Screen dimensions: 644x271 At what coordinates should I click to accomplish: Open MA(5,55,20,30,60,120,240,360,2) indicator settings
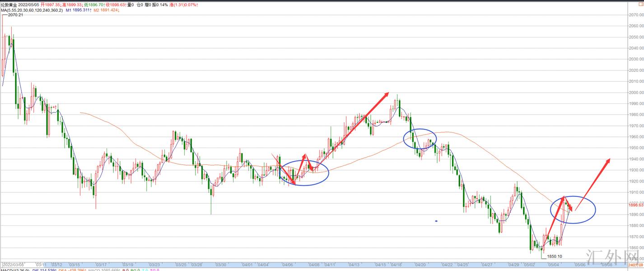(x=32, y=10)
